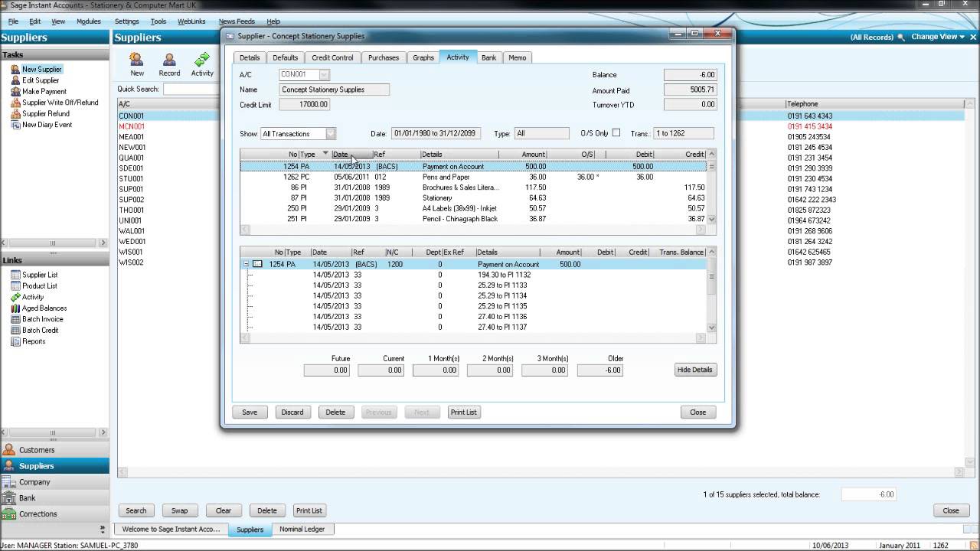Image resolution: width=980 pixels, height=551 pixels.
Task: Open Activity link in Links panel
Action: (x=33, y=297)
